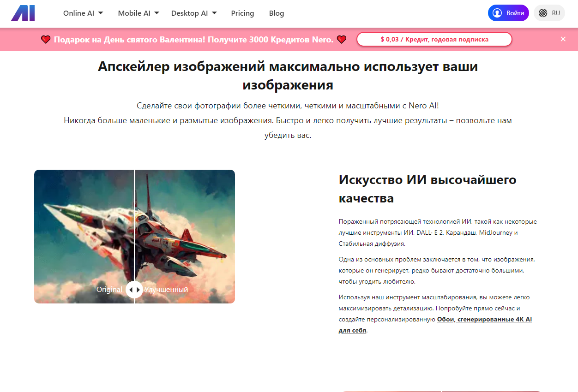
Task: Expand the Mobile AI dropdown arrow
Action: point(157,13)
